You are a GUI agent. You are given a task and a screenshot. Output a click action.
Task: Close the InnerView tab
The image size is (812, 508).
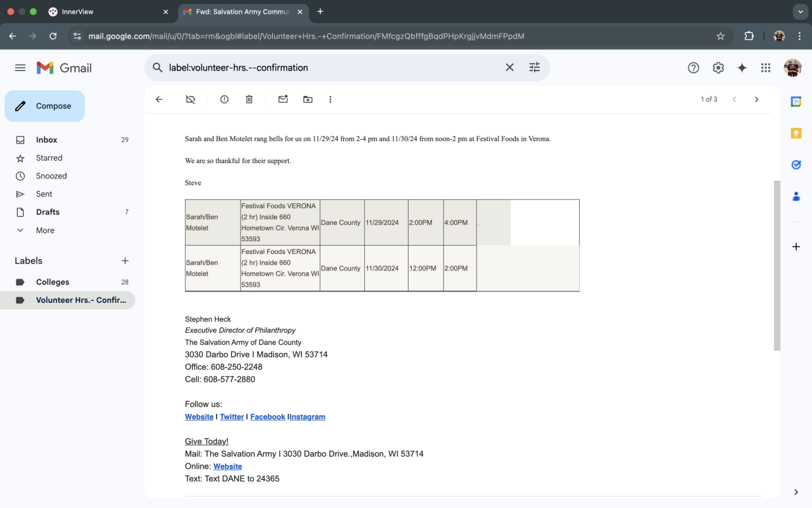166,11
